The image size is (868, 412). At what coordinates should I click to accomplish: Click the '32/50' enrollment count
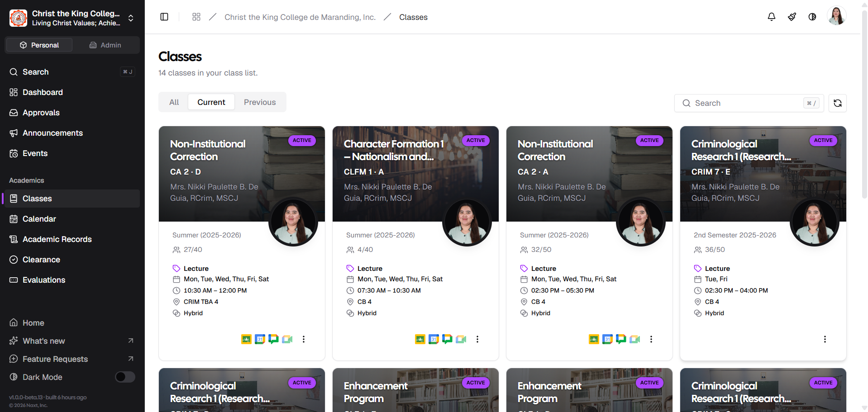point(541,250)
